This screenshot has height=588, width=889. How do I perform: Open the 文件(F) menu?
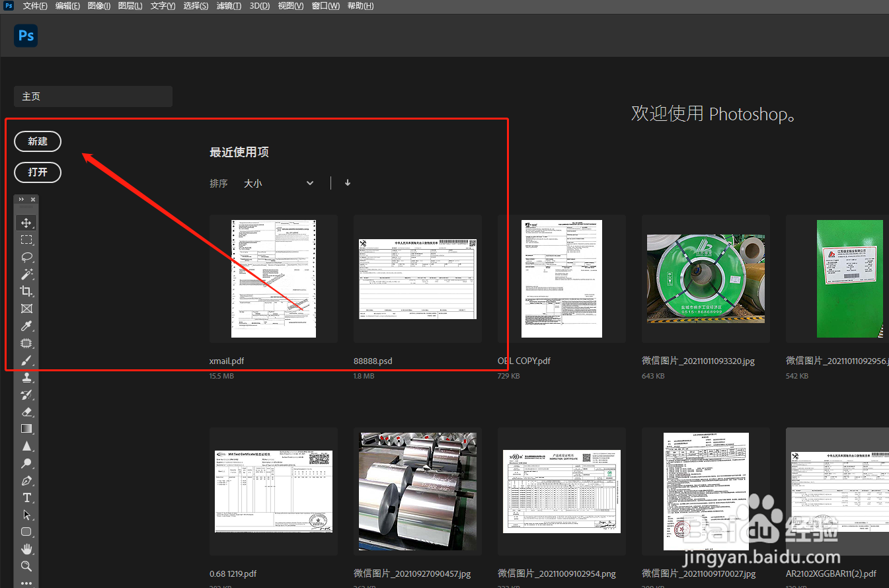pos(35,6)
